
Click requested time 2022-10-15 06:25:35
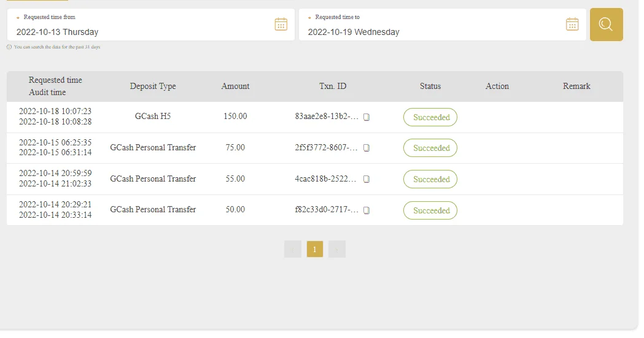pyautogui.click(x=55, y=142)
